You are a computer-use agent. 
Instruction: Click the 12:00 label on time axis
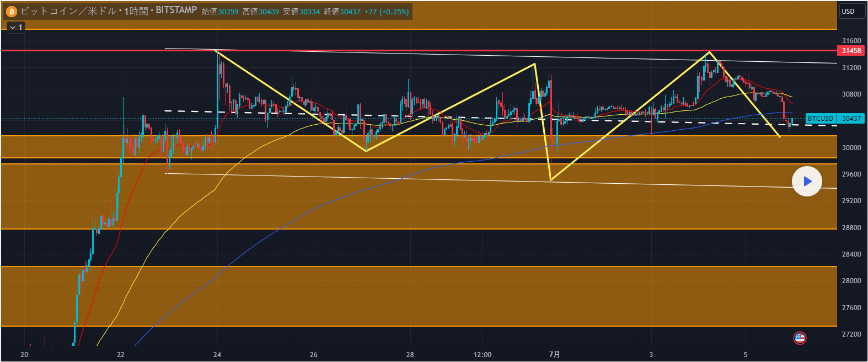click(482, 354)
